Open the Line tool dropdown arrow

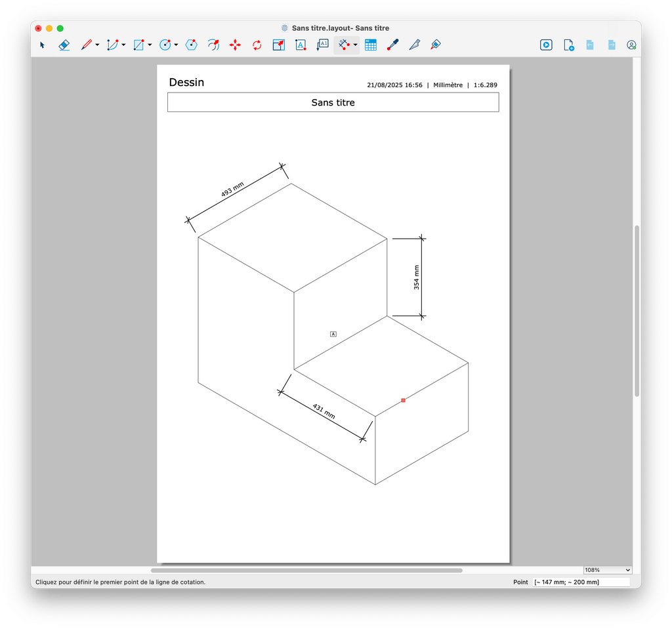point(97,45)
